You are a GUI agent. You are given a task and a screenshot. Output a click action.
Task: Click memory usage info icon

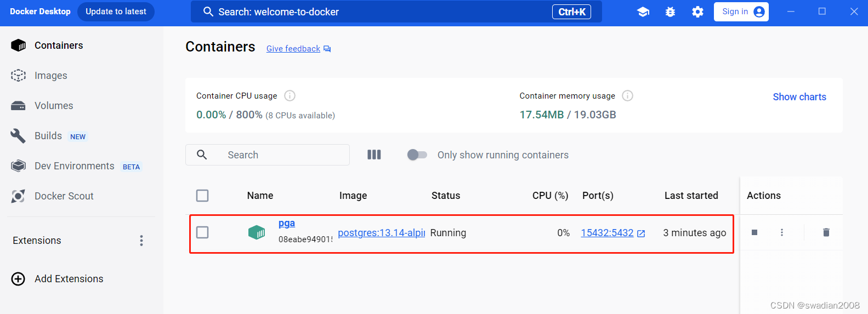[628, 96]
